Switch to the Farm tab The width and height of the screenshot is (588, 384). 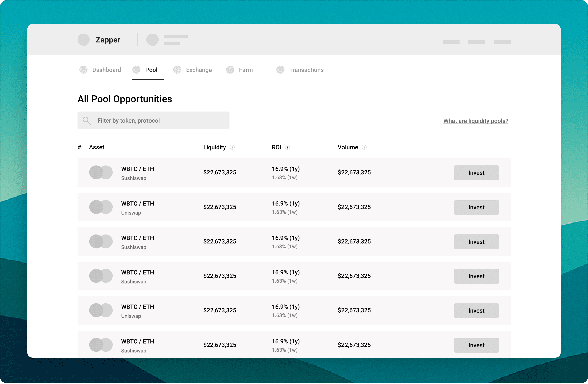tap(246, 70)
